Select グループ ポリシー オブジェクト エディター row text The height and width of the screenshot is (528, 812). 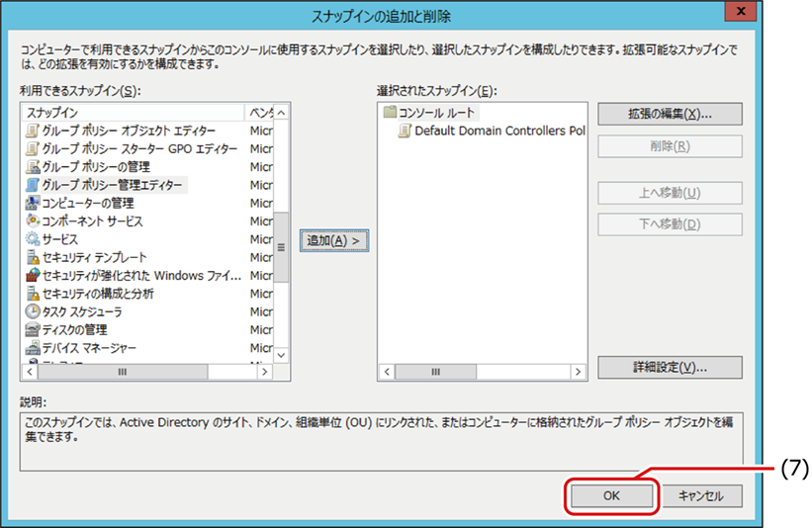tap(129, 131)
